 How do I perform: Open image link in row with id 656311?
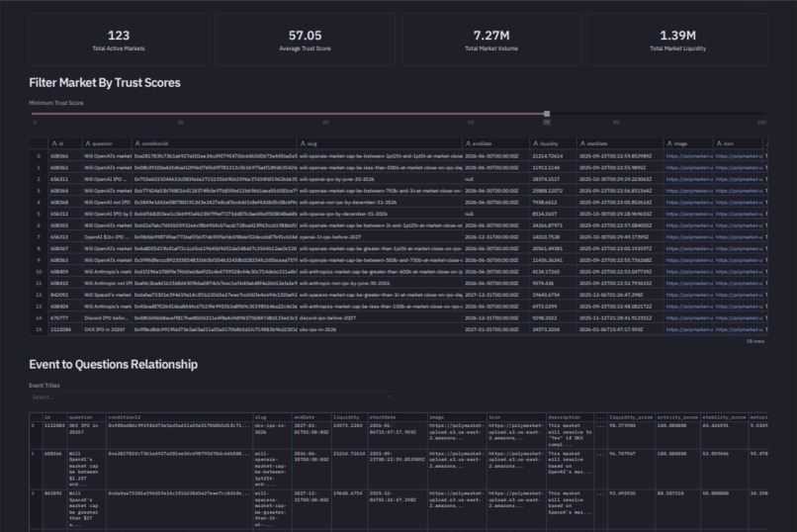688,179
